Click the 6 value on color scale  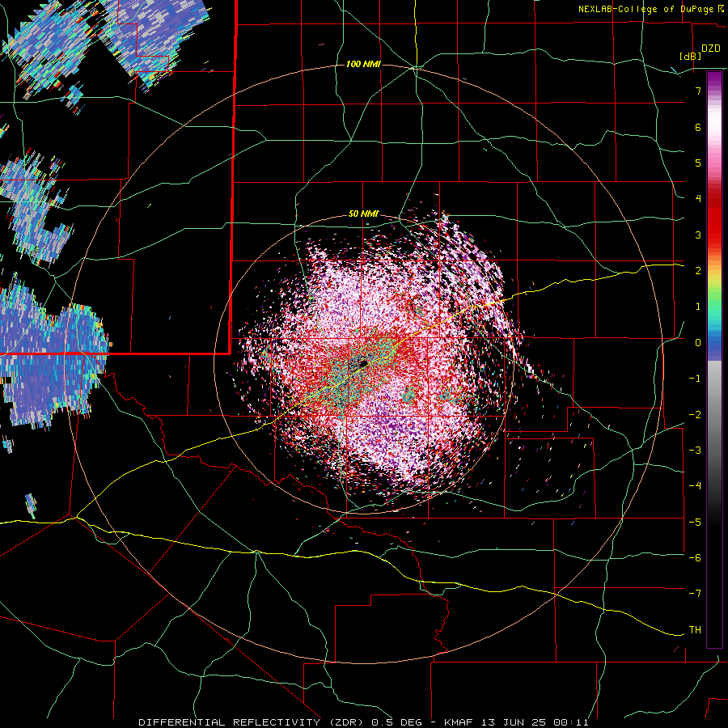[698, 127]
